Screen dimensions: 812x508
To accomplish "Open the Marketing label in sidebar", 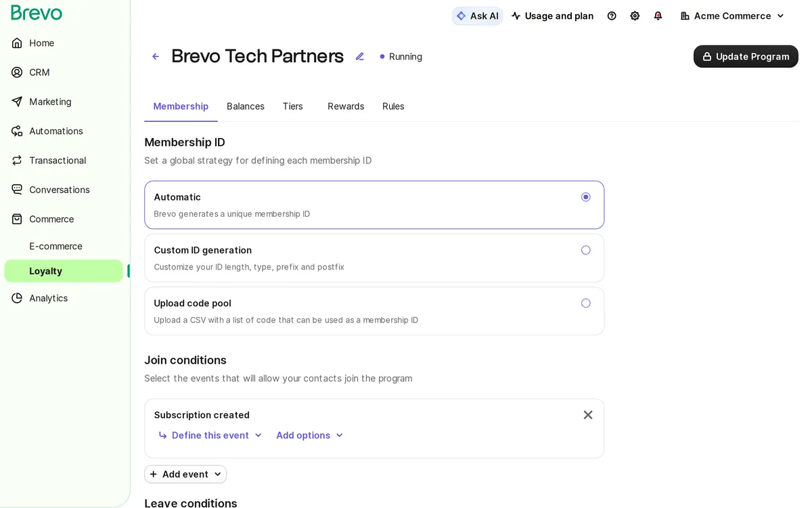I will [x=50, y=102].
